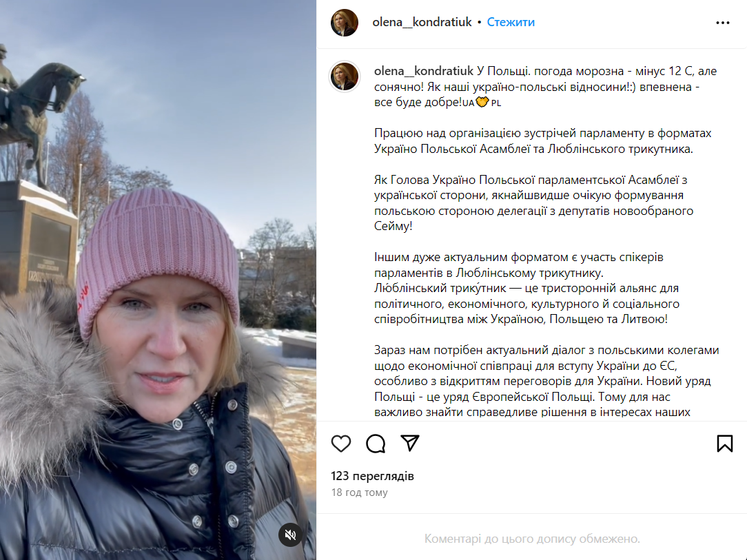
Task: Click the handshake emoji in the caption
Action: (x=482, y=102)
